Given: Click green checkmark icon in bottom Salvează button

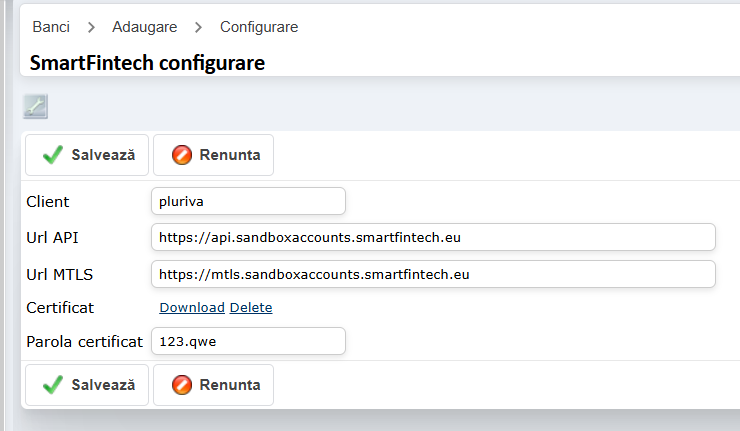Looking at the screenshot, I should pos(53,385).
